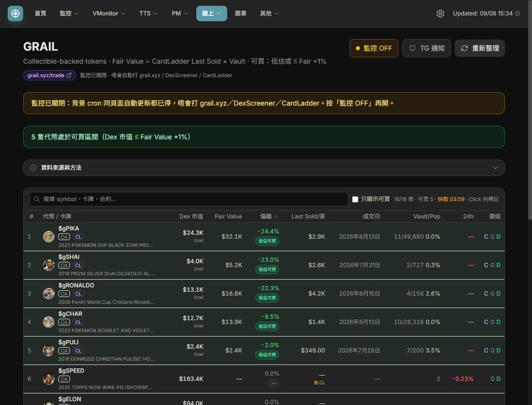This screenshot has width=532, height=405.
Task: Toggle the 監控 OFF monitoring button
Action: (373, 48)
